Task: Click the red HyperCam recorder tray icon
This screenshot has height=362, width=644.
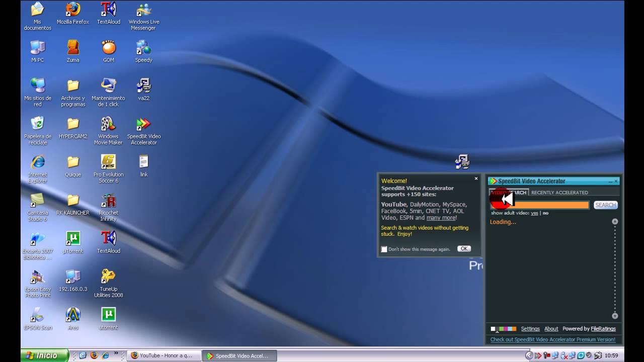Action: (x=547, y=355)
